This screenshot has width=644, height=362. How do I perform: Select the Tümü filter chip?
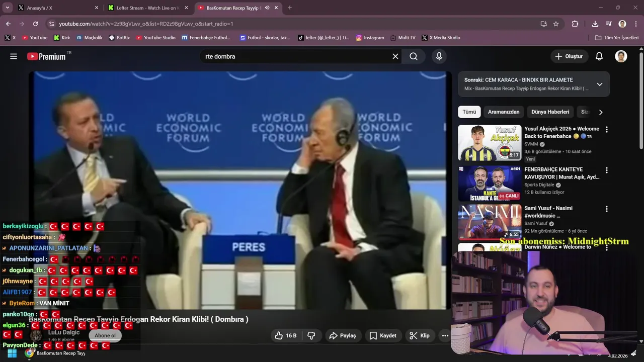coord(469,112)
